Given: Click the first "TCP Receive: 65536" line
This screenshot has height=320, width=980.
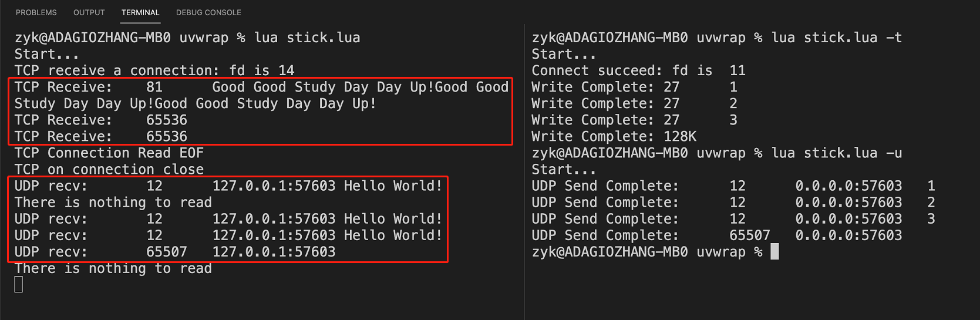Looking at the screenshot, I should pos(101,120).
